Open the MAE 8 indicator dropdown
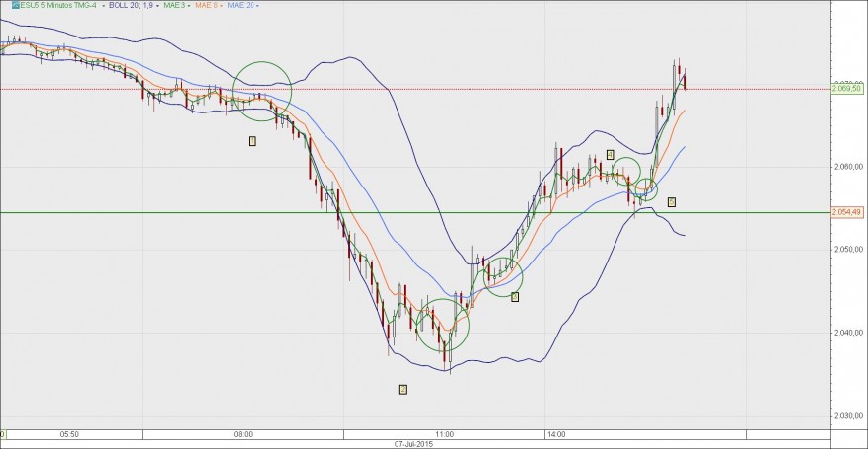The height and width of the screenshot is (449, 868). pos(221,6)
